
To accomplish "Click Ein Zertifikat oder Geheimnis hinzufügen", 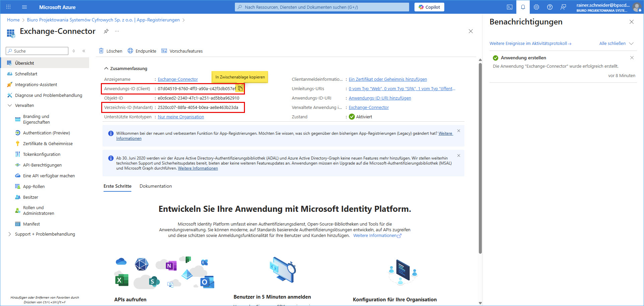I will pos(388,79).
